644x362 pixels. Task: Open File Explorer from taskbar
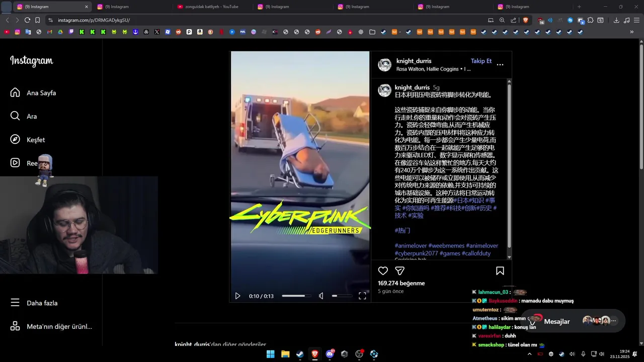point(285,354)
